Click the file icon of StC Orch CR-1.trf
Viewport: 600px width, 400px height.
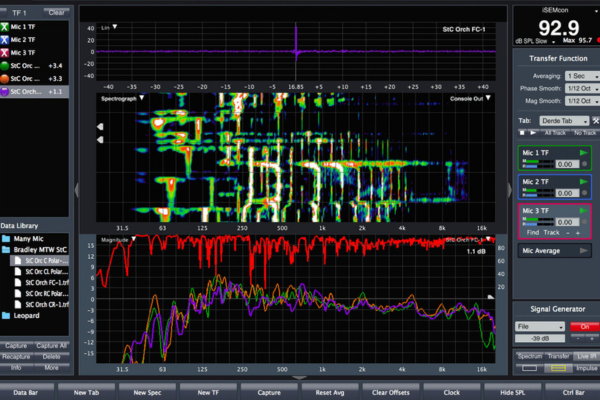point(18,305)
